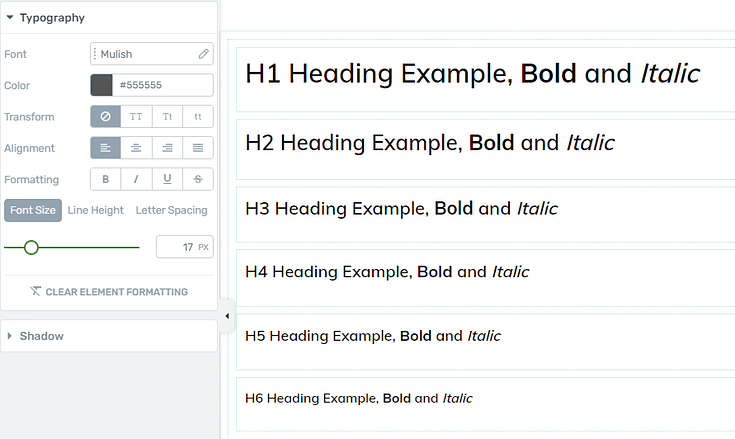
Task: Center-align the text
Action: (x=136, y=148)
